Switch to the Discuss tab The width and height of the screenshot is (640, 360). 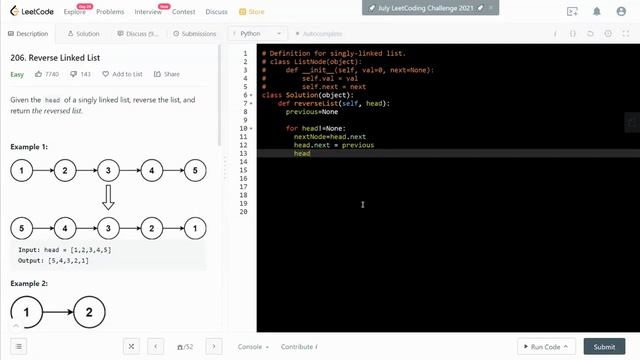tap(138, 33)
